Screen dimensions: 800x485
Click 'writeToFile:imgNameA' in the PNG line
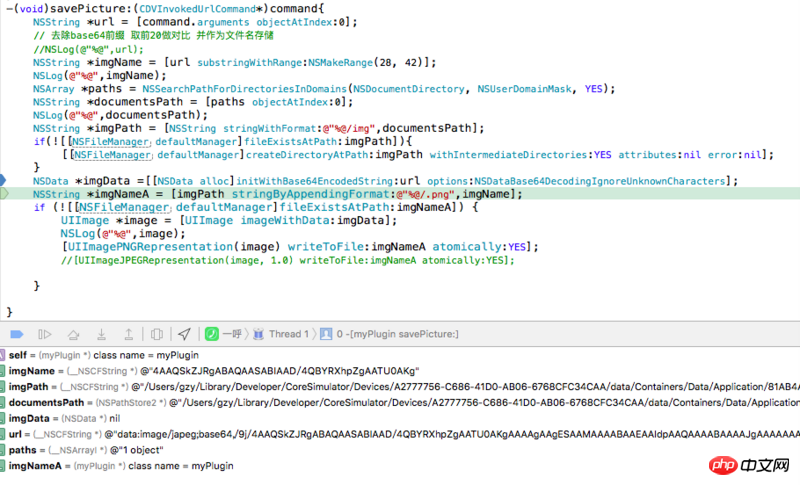[x=357, y=247]
